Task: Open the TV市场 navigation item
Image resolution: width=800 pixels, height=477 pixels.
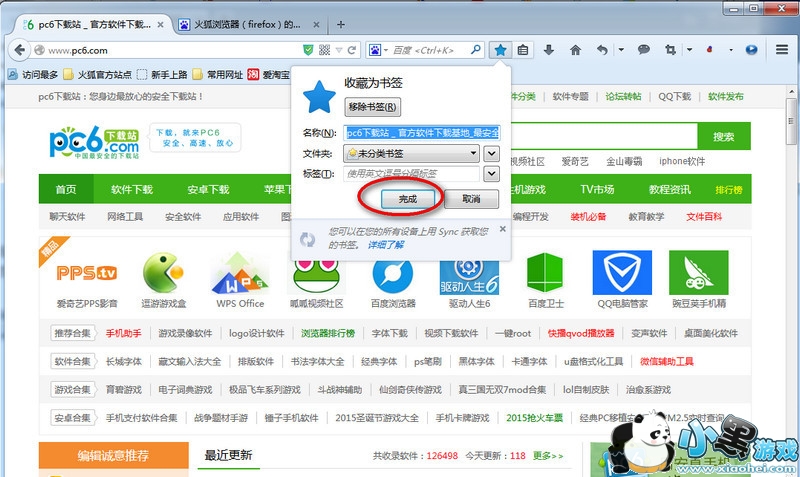Action: 597,189
